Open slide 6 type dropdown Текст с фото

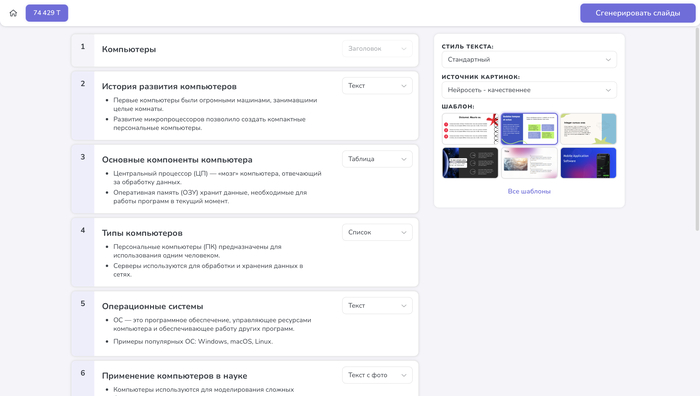pyautogui.click(x=377, y=375)
